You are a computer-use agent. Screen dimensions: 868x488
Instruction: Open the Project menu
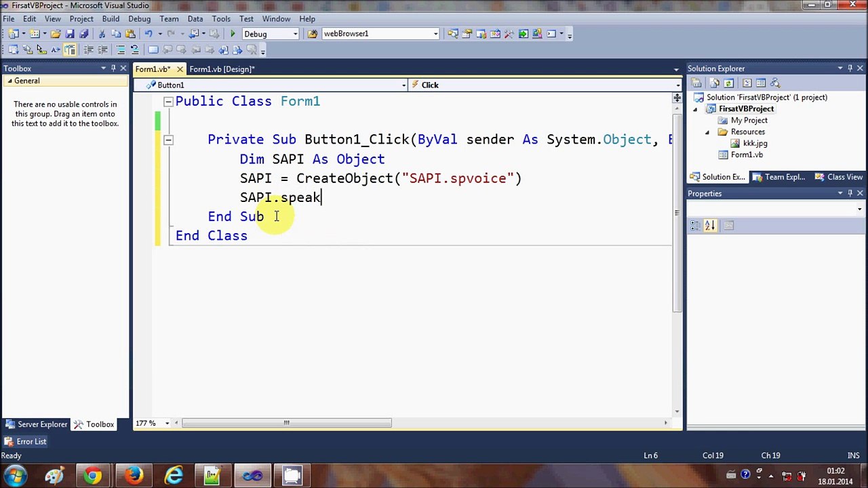click(81, 19)
